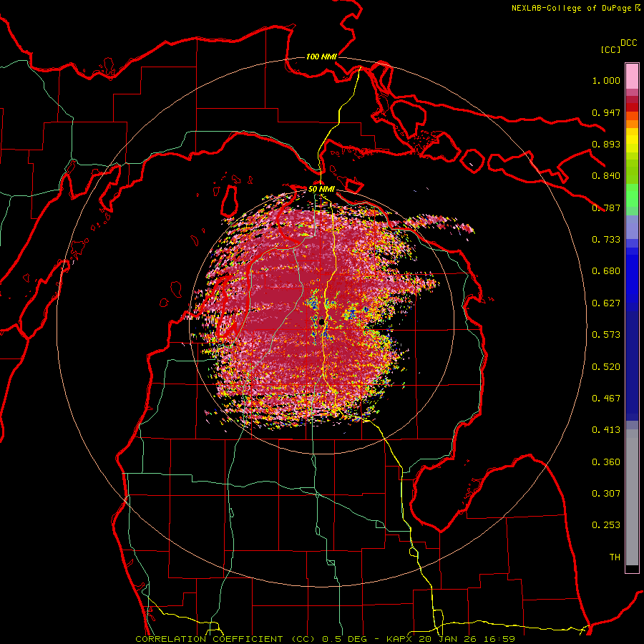Click the 0.840 legend value
The image size is (644, 644).
(606, 176)
